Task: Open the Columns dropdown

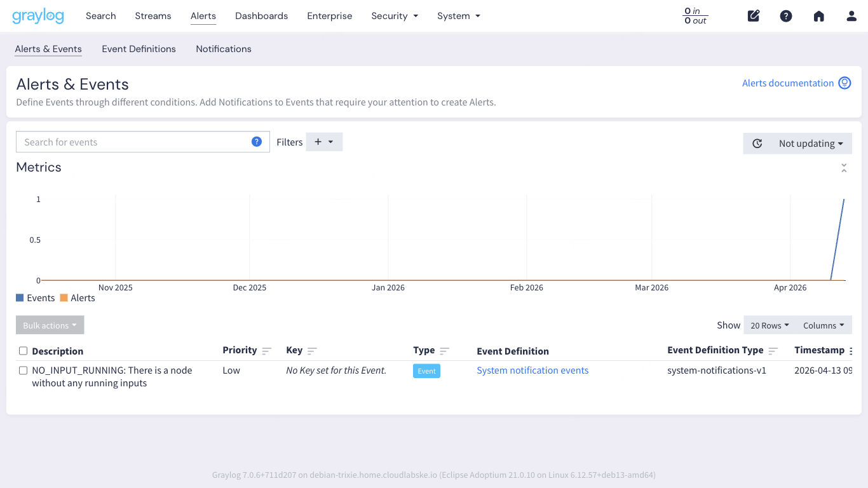Action: pyautogui.click(x=824, y=325)
